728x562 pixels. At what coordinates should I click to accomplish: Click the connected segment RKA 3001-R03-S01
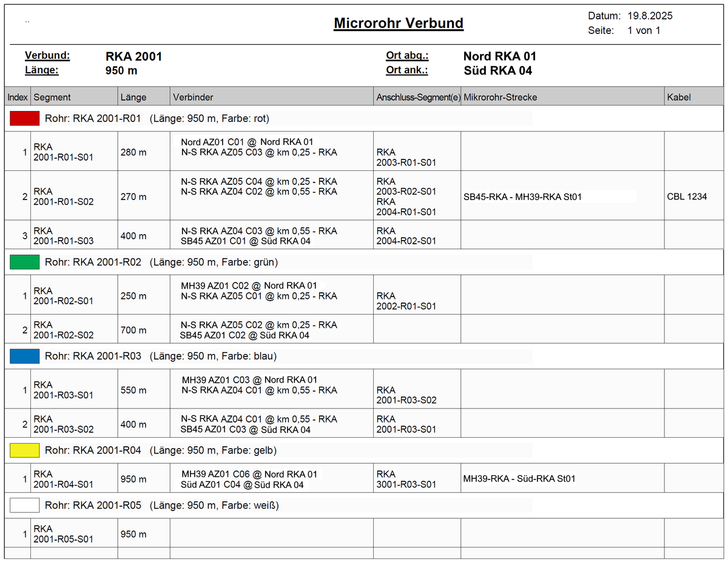pyautogui.click(x=406, y=479)
